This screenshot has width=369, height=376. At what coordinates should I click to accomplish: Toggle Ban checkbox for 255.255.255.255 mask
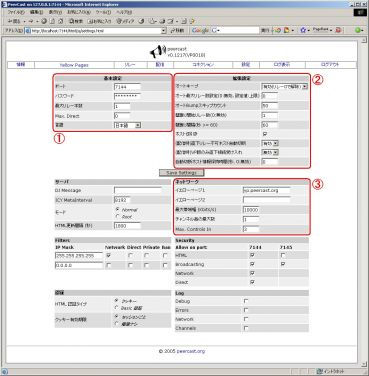pos(165,255)
